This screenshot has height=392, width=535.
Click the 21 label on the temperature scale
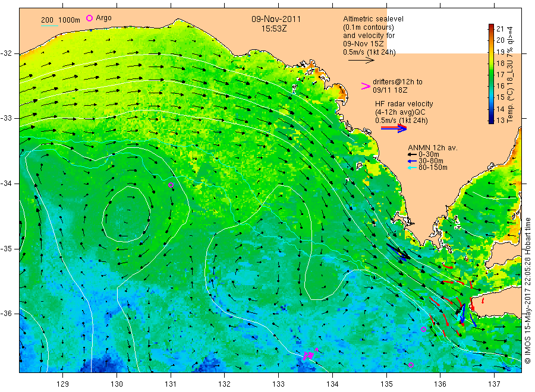(x=500, y=29)
